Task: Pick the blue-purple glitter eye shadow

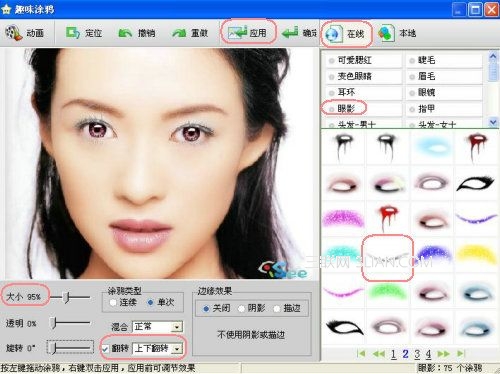Action: coord(433,254)
